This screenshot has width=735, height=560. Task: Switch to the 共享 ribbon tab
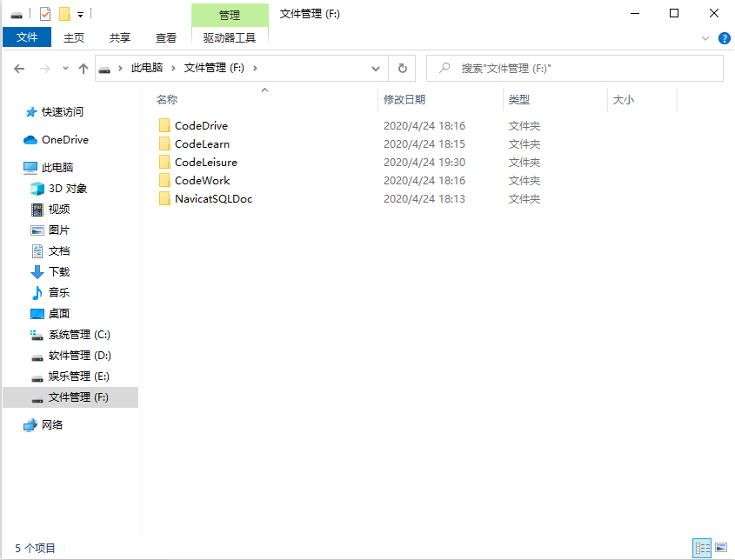[120, 38]
